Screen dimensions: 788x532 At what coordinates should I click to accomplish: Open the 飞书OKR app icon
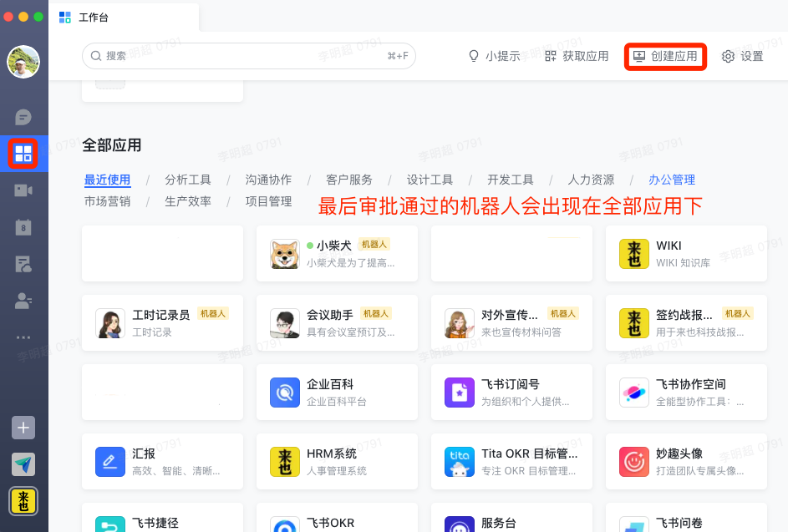(285, 524)
